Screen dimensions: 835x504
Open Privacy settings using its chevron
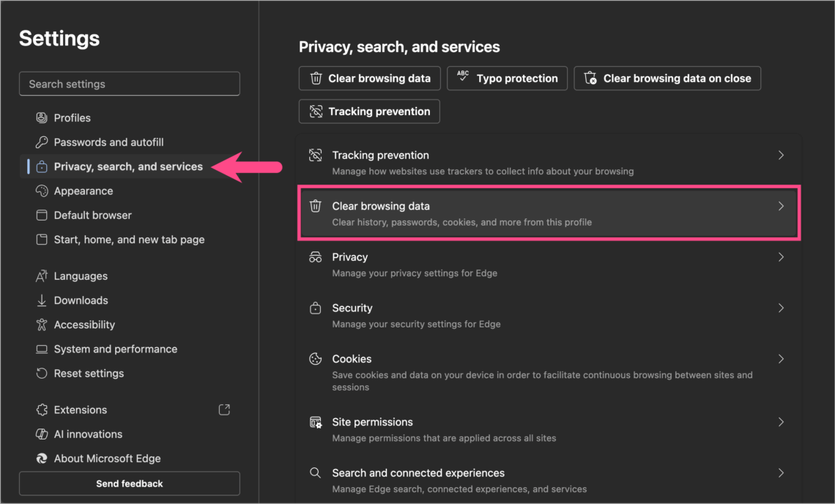[x=780, y=257]
